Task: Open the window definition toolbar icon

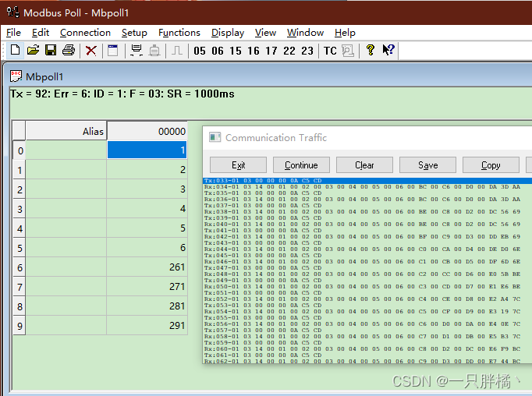Action: pyautogui.click(x=113, y=51)
